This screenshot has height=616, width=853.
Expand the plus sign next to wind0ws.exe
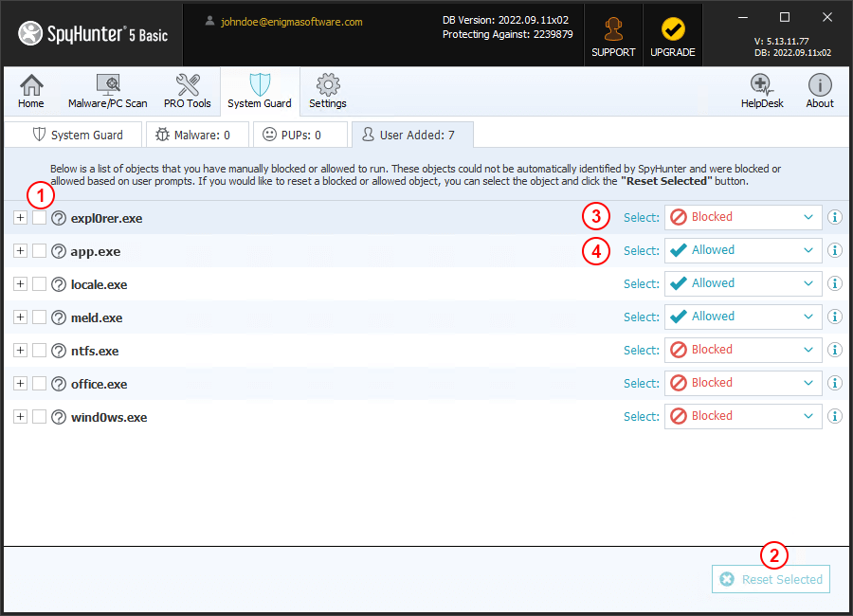(20, 415)
